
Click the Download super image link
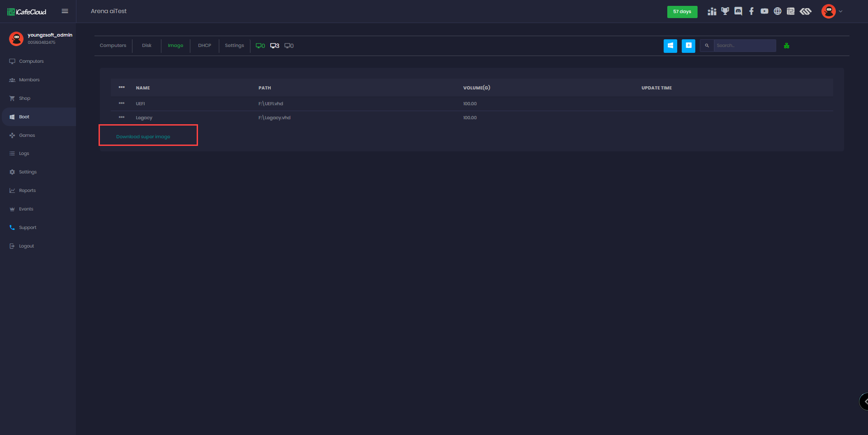[x=144, y=136]
